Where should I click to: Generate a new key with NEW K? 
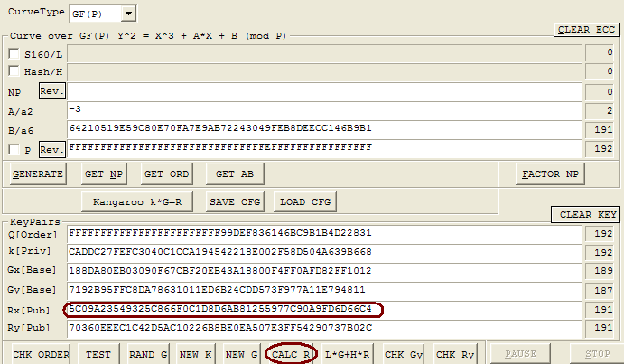[195, 354]
